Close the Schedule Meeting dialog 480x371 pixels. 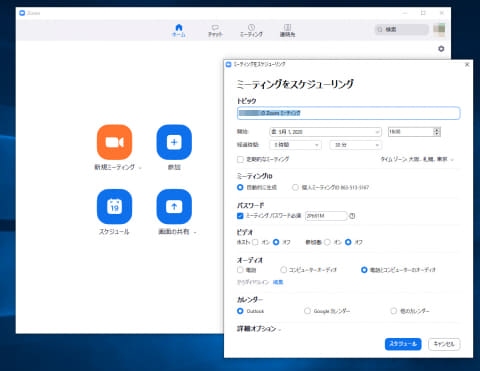(467, 64)
